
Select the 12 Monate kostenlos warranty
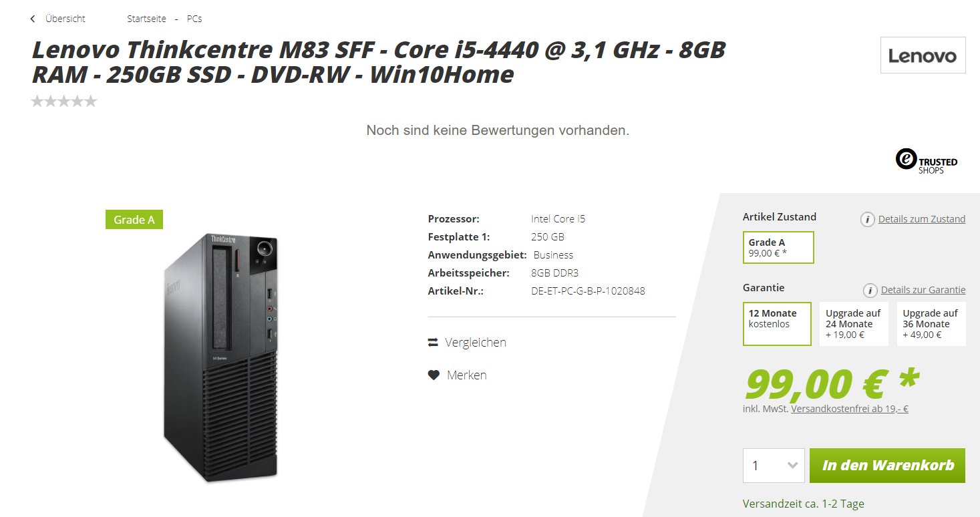click(777, 324)
